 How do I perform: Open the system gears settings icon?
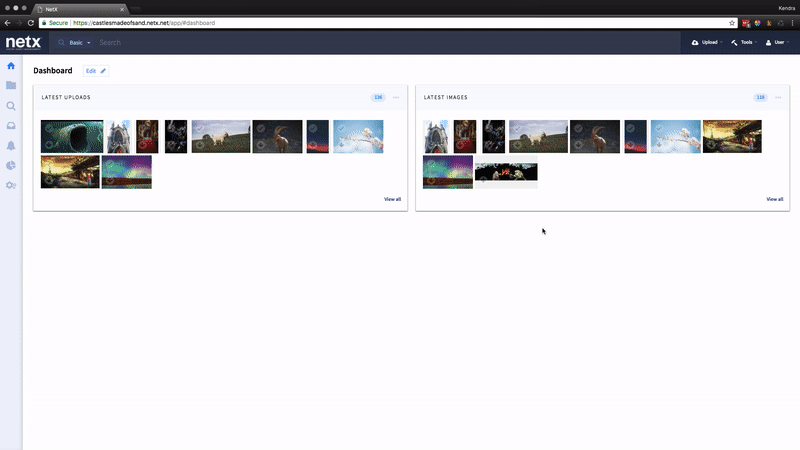point(11,186)
